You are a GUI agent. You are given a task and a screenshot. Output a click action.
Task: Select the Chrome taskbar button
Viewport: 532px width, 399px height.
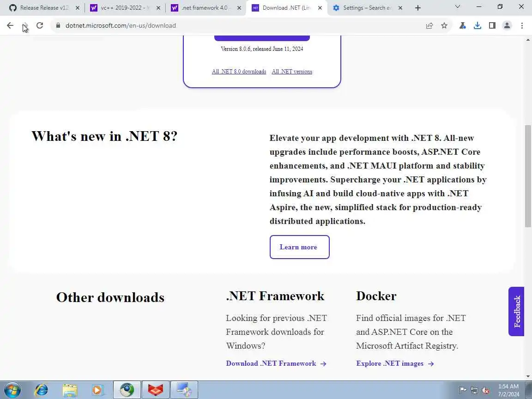pyautogui.click(x=127, y=390)
